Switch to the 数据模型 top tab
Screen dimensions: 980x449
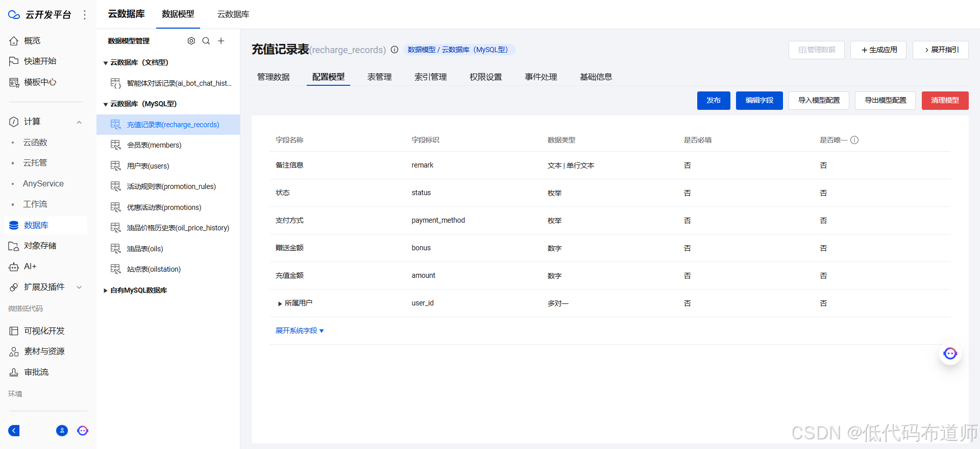(178, 14)
